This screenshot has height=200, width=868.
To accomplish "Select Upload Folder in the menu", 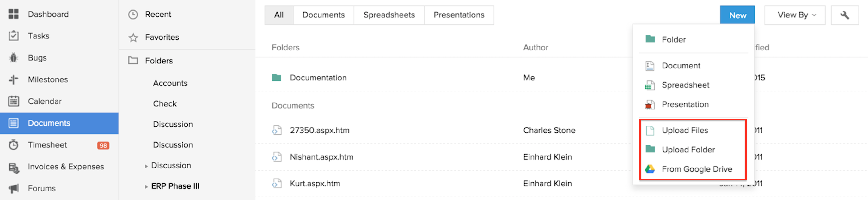I will click(688, 150).
